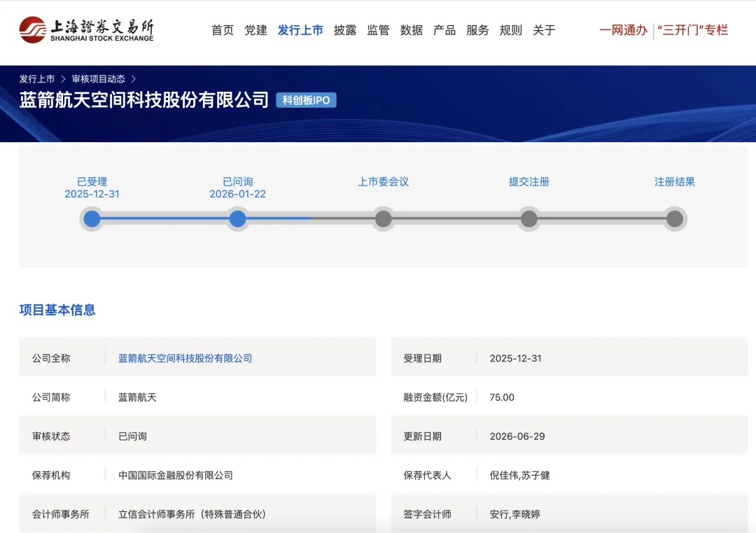
Task: Open company full name link in table
Action: [x=185, y=359]
